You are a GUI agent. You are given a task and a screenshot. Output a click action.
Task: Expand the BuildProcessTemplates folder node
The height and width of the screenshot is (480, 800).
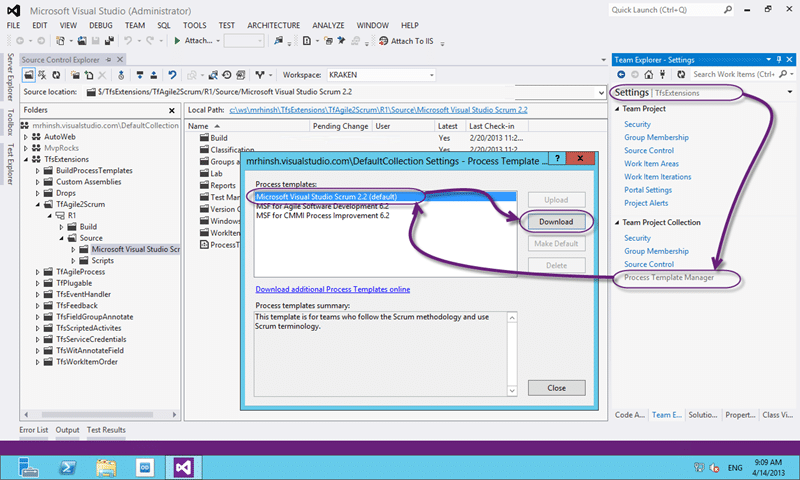pyautogui.click(x=37, y=171)
